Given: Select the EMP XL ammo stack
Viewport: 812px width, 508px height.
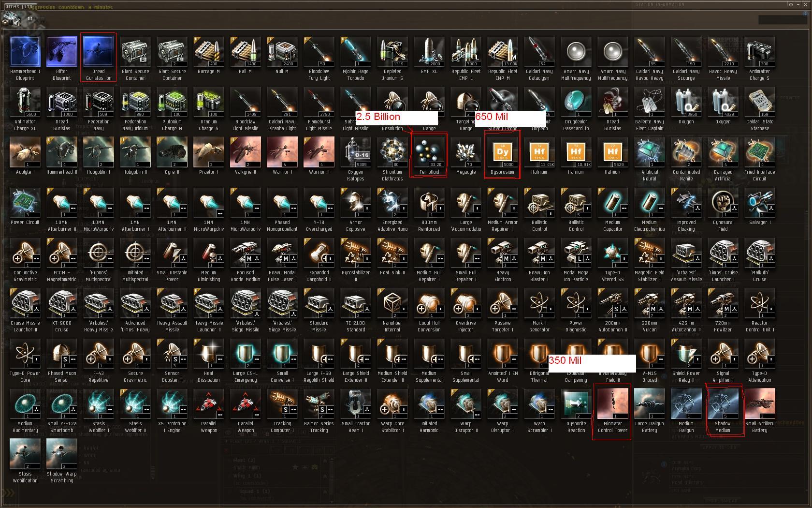Looking at the screenshot, I should pyautogui.click(x=429, y=55).
